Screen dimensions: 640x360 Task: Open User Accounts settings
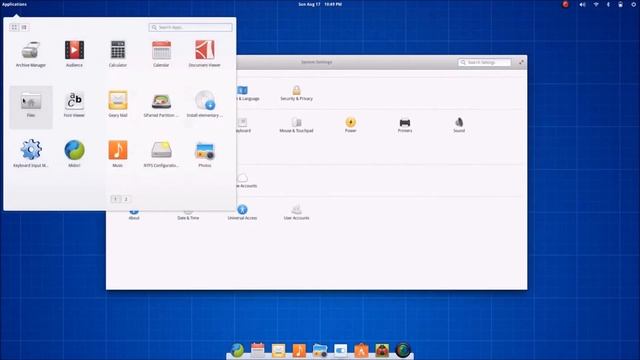[x=296, y=213]
